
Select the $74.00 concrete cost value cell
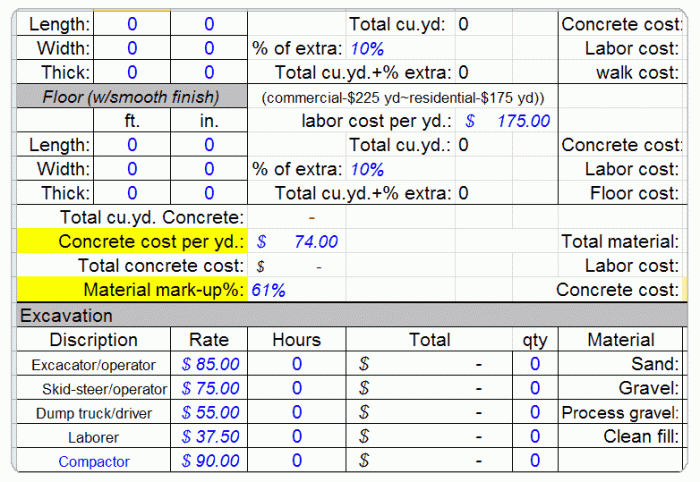(297, 242)
